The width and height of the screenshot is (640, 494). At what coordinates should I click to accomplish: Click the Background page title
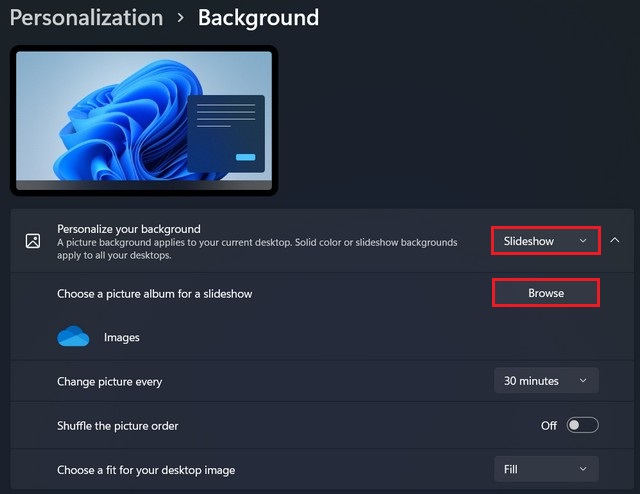[258, 18]
